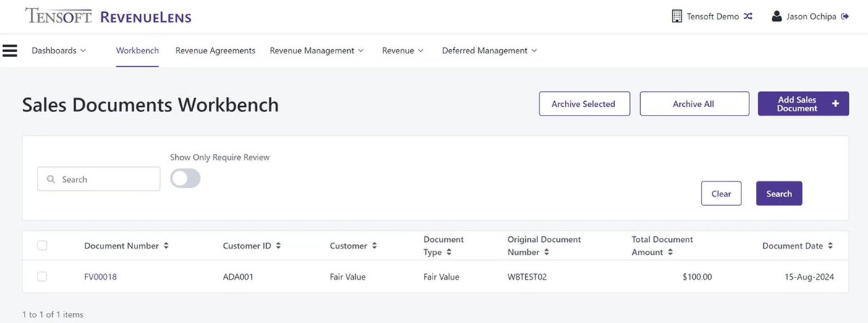Viewport: 868px width, 323px height.
Task: Click the Clear button
Action: [x=721, y=194]
